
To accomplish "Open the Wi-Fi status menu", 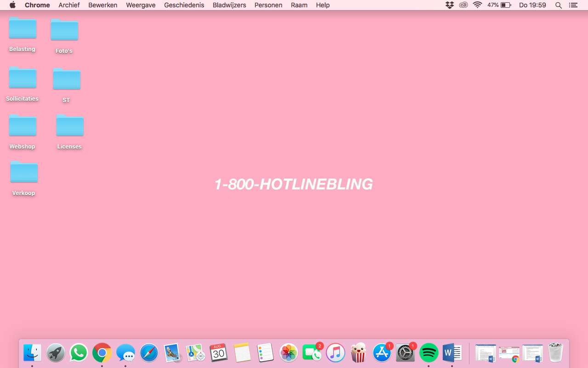I will point(477,5).
